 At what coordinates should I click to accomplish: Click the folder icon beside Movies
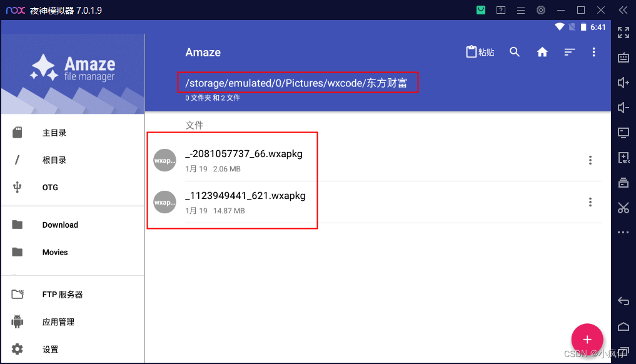(17, 252)
